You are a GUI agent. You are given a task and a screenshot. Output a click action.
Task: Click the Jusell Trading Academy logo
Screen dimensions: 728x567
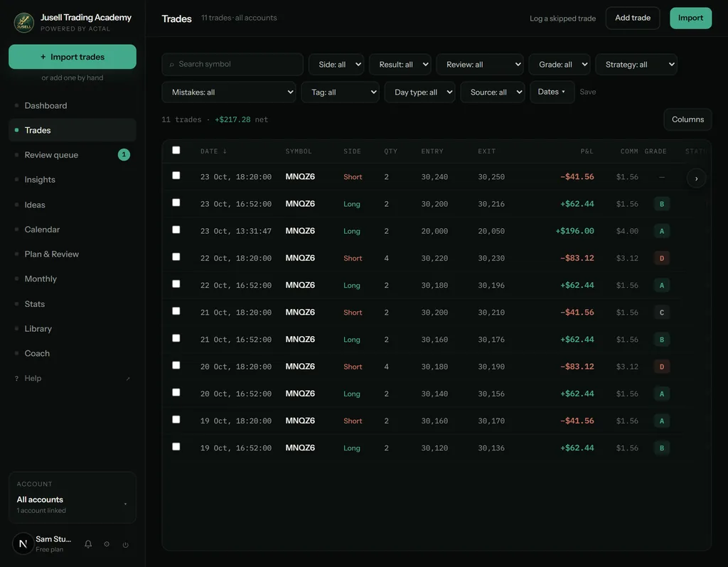tap(23, 22)
